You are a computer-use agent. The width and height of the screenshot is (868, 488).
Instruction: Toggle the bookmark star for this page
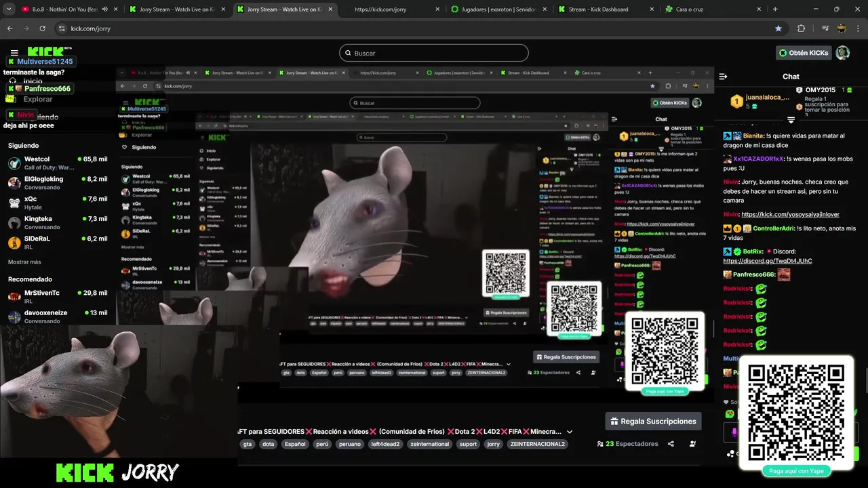pyautogui.click(x=778, y=28)
